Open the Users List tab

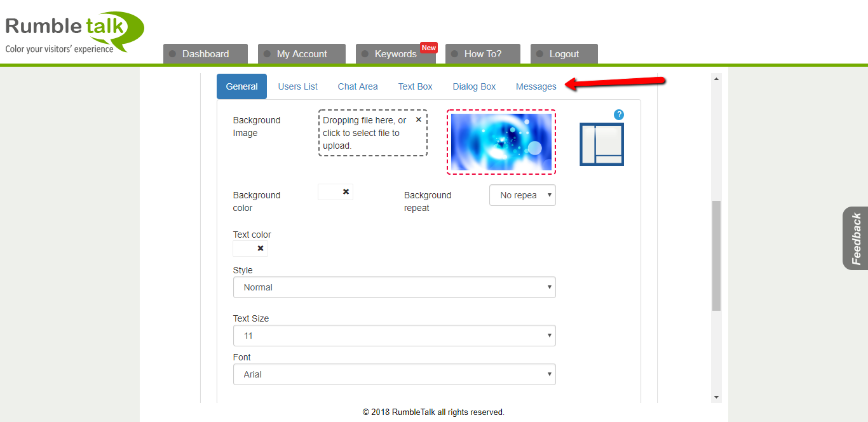click(x=297, y=86)
